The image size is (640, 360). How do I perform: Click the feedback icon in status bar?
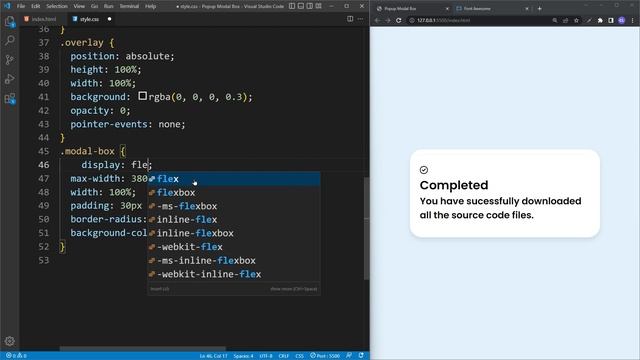coord(349,356)
